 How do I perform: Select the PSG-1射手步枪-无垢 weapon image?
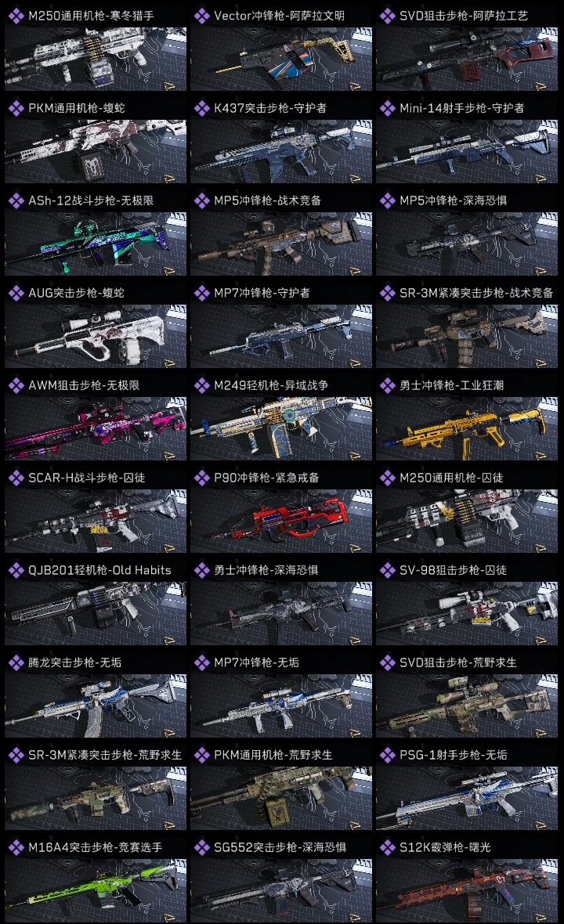click(467, 798)
